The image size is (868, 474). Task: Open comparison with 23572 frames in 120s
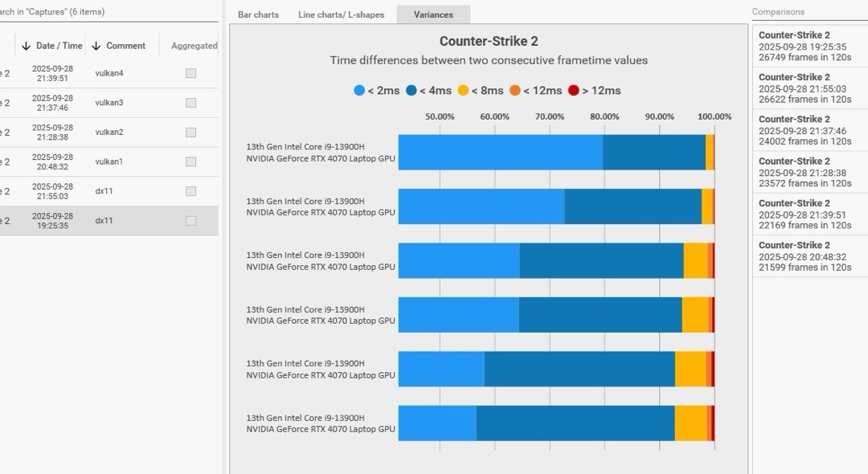(810, 173)
